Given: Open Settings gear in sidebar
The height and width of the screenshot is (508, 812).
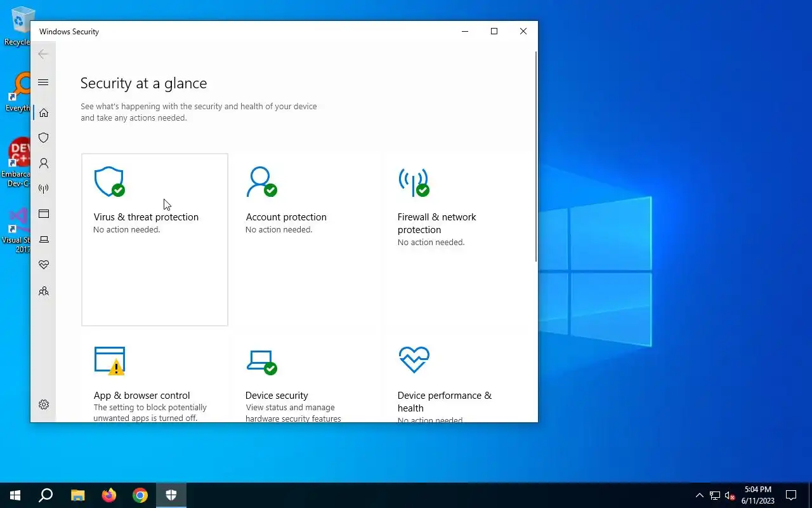Looking at the screenshot, I should pos(43,404).
